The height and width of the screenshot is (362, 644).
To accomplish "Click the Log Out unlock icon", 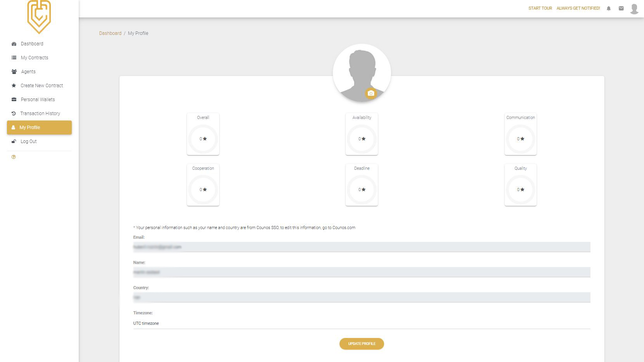I will tap(14, 141).
